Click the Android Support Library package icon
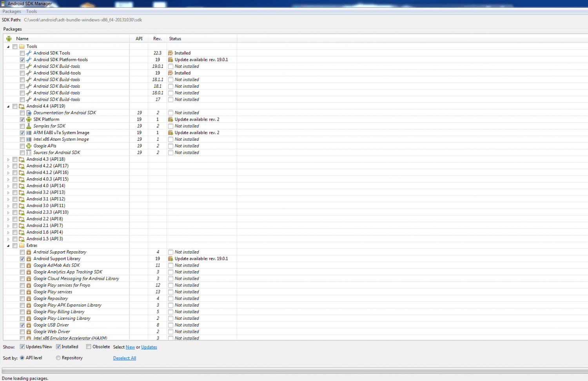This screenshot has height=381, width=588. tap(29, 259)
